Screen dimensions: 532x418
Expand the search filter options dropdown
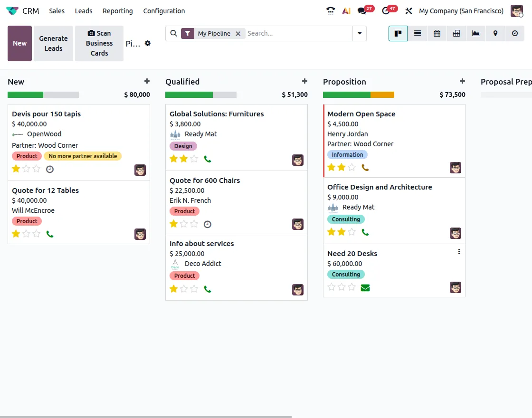[360, 33]
